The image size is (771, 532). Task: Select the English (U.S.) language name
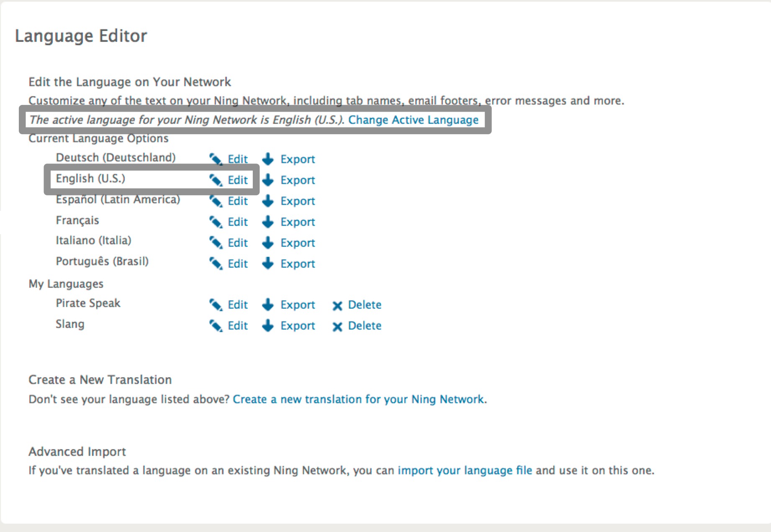pos(90,179)
